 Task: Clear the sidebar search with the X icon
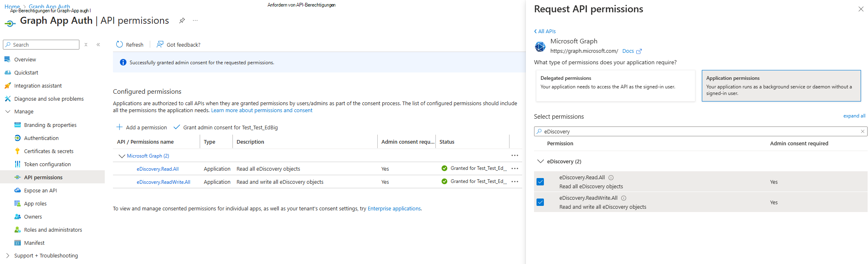coord(86,45)
